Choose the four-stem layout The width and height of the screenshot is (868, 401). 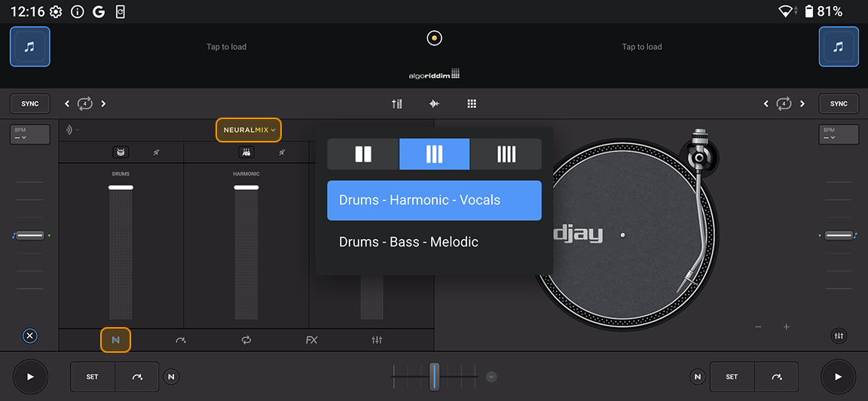pos(506,154)
